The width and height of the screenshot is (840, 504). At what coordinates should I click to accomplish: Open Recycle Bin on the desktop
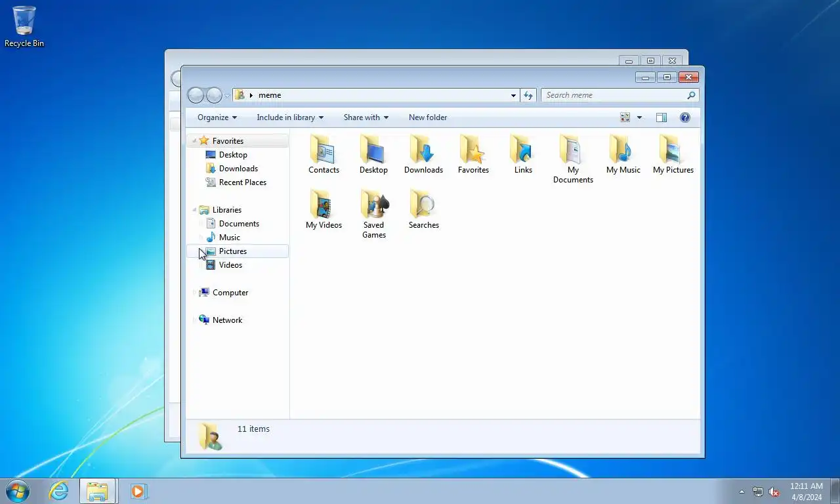coord(24,27)
